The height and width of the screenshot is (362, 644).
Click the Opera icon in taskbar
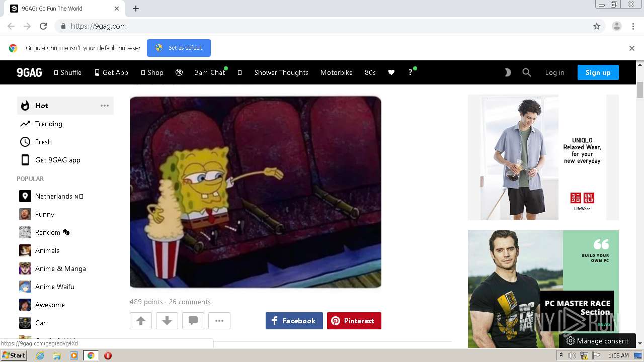[x=108, y=355]
